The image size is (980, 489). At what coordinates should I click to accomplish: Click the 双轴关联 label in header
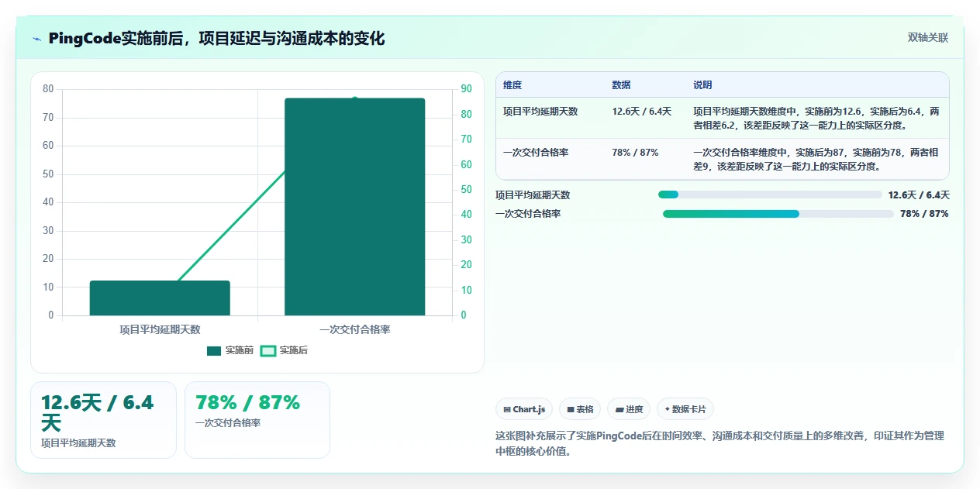[927, 37]
